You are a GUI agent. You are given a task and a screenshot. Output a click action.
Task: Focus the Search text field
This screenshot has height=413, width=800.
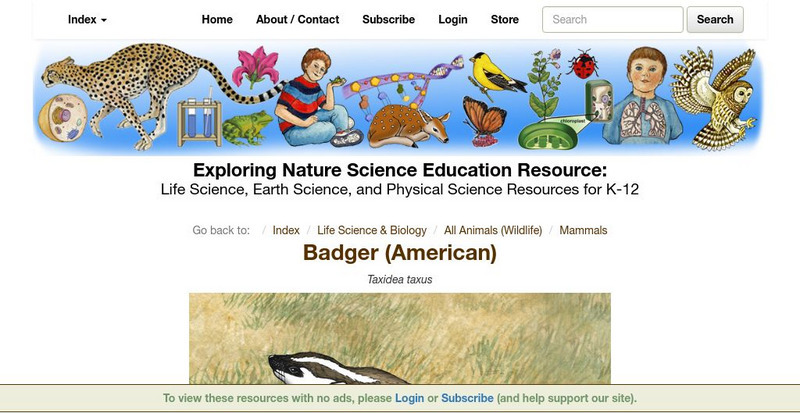pyautogui.click(x=612, y=19)
